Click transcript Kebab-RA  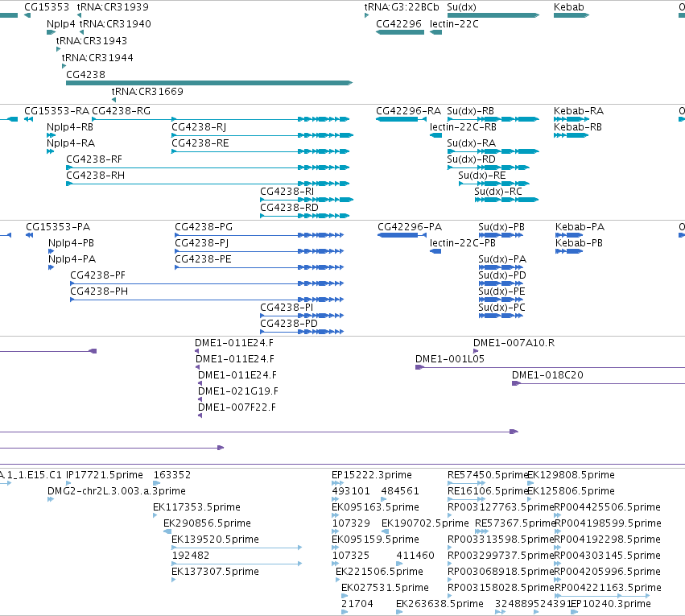[579, 111]
